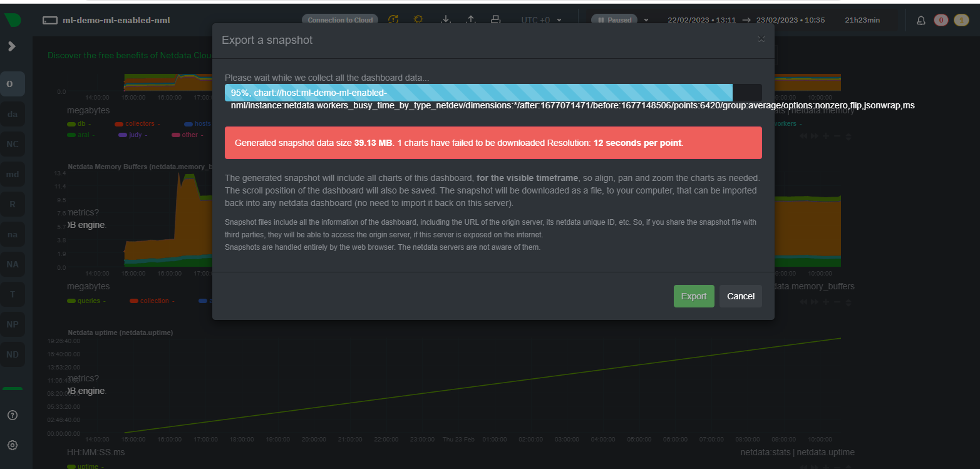Open the settings gear at bottom of sidebar
Image resolution: width=980 pixels, height=469 pixels.
[x=13, y=445]
